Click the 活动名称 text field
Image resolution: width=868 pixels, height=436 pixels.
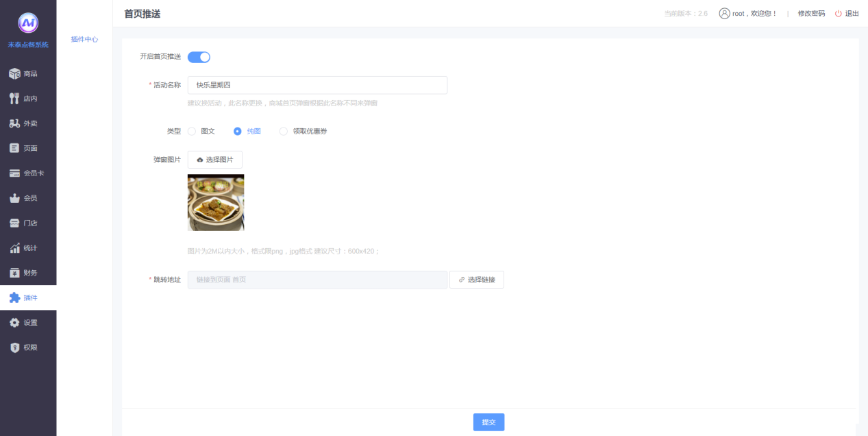[x=317, y=85]
